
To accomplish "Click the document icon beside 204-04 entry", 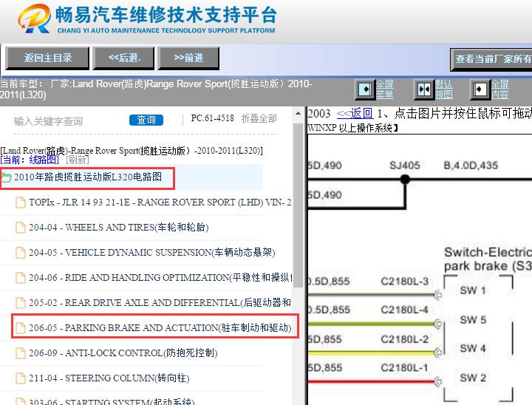I will tap(21, 228).
